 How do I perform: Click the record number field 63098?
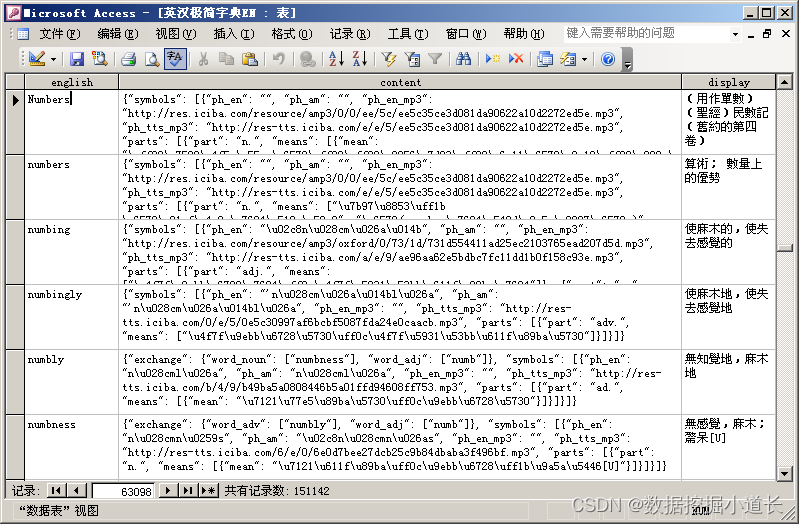pyautogui.click(x=123, y=491)
